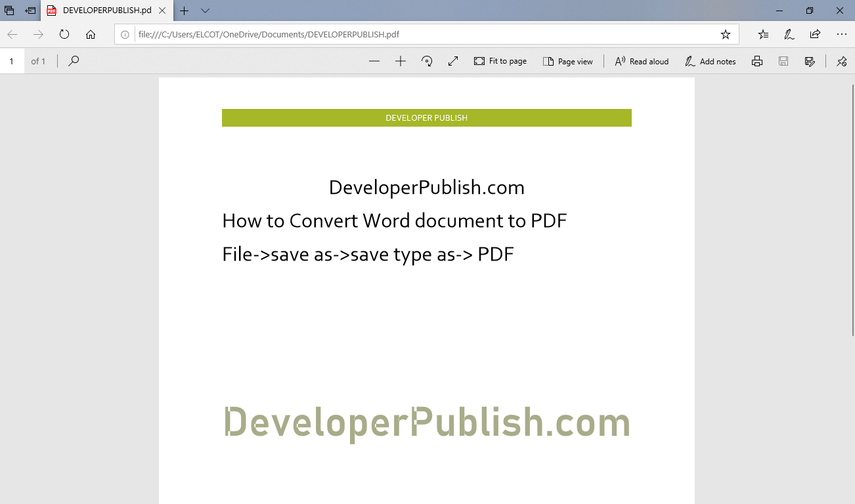Rotate the PDF page
The image size is (855, 504).
click(x=427, y=61)
